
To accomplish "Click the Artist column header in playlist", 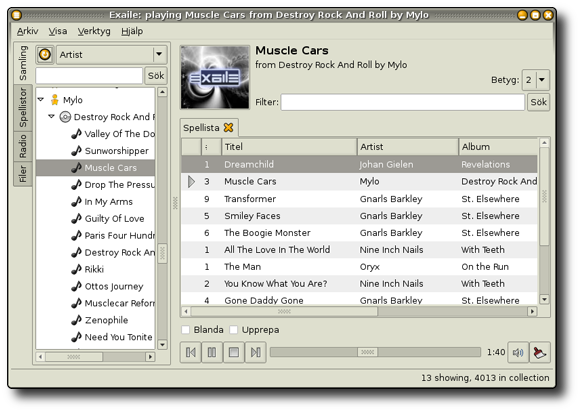I will 408,147.
